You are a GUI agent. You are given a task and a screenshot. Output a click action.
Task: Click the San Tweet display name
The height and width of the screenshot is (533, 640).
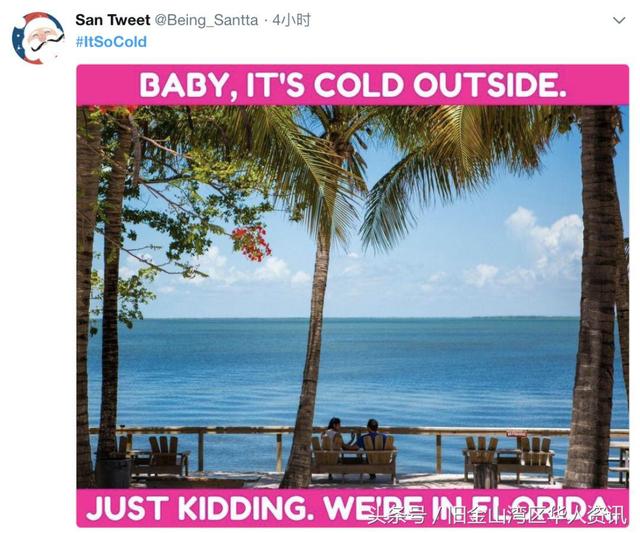click(x=113, y=20)
